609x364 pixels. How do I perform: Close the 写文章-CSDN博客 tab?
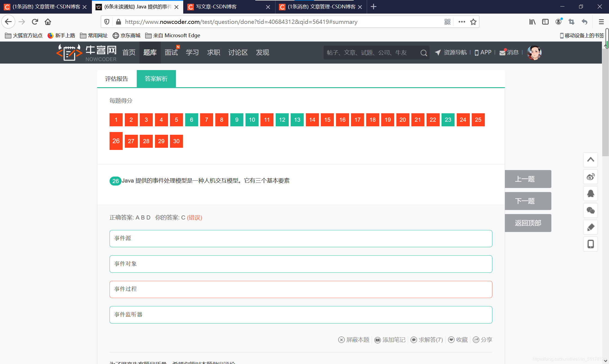click(x=268, y=7)
